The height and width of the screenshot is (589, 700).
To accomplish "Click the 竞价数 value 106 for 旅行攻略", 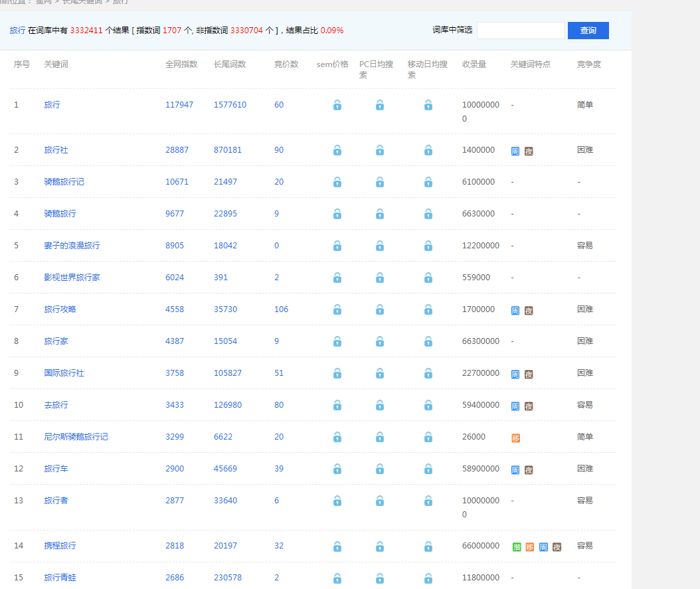I will tap(281, 309).
